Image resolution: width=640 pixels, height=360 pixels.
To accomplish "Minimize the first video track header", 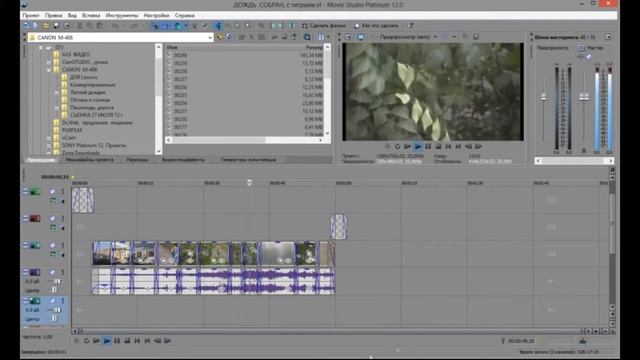I will coord(26,191).
